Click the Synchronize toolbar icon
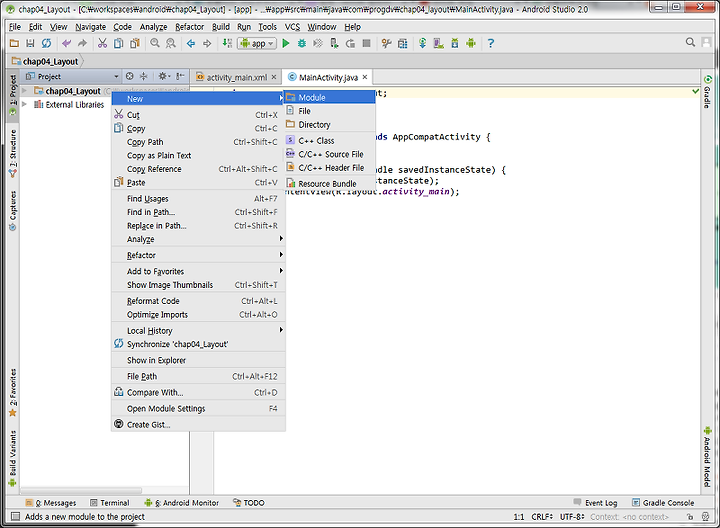The height and width of the screenshot is (528, 720). click(x=46, y=43)
